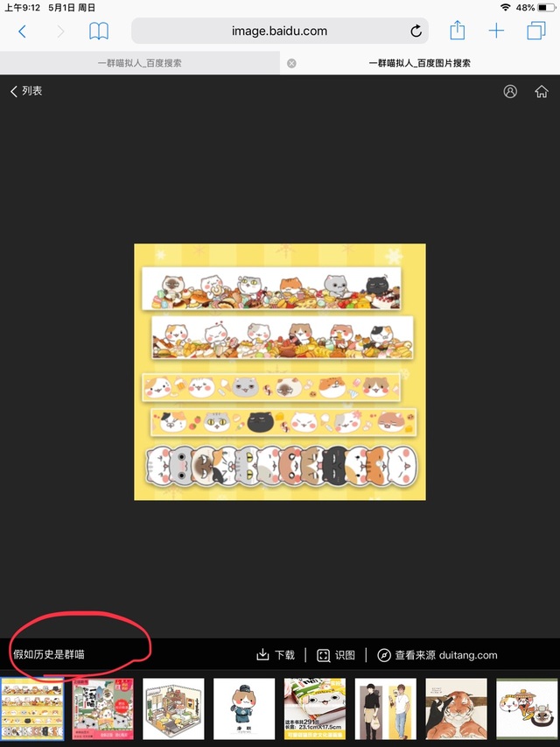Download the image with 下载

pos(276,655)
